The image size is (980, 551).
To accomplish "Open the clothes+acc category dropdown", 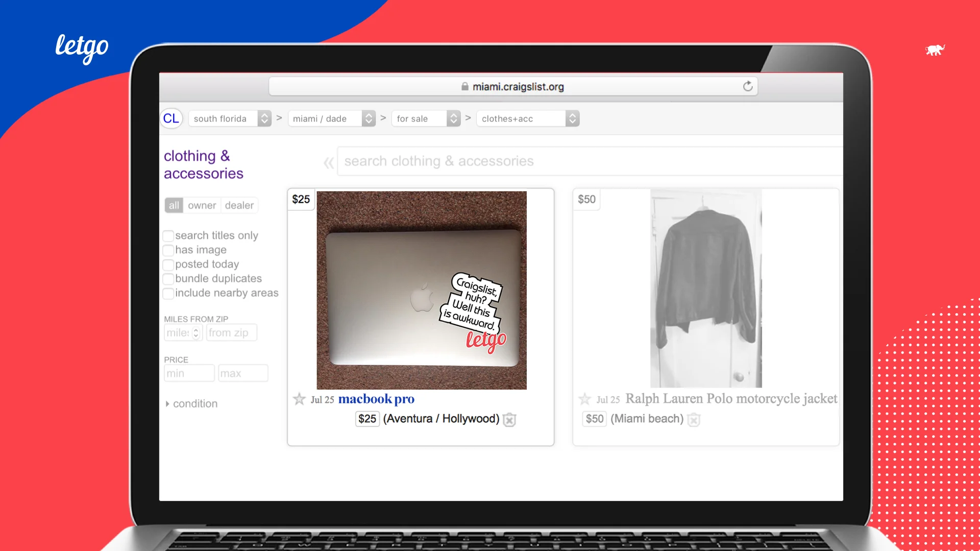I will point(527,118).
